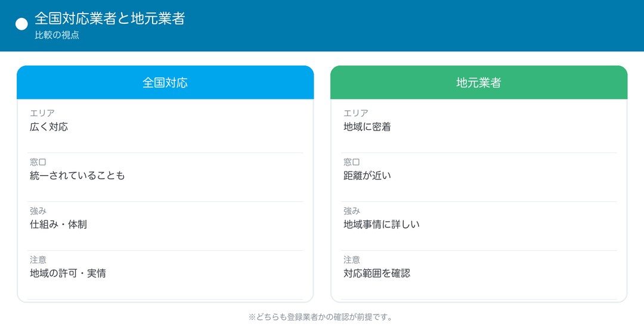Select 対応範囲を確認 value
This screenshot has width=644, height=330.
[x=377, y=273]
